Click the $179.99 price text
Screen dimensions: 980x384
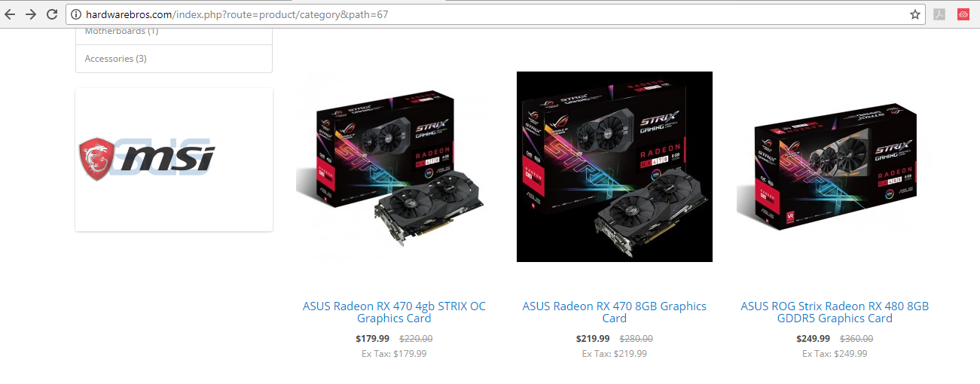point(373,339)
